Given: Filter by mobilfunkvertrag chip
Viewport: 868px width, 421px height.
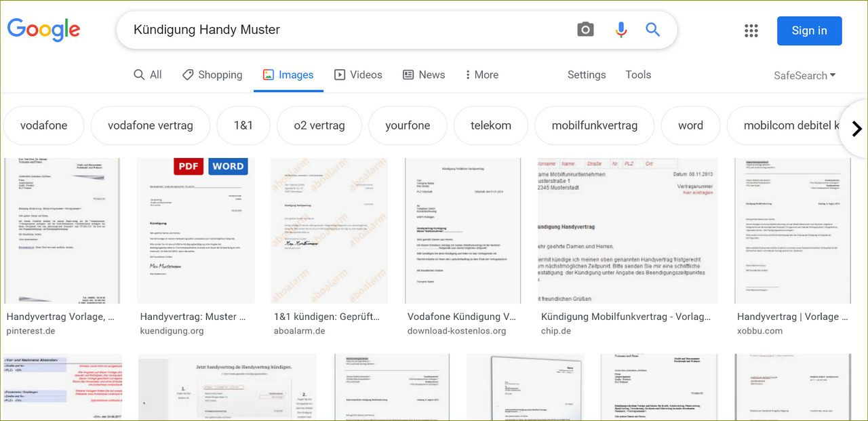Looking at the screenshot, I should (595, 125).
